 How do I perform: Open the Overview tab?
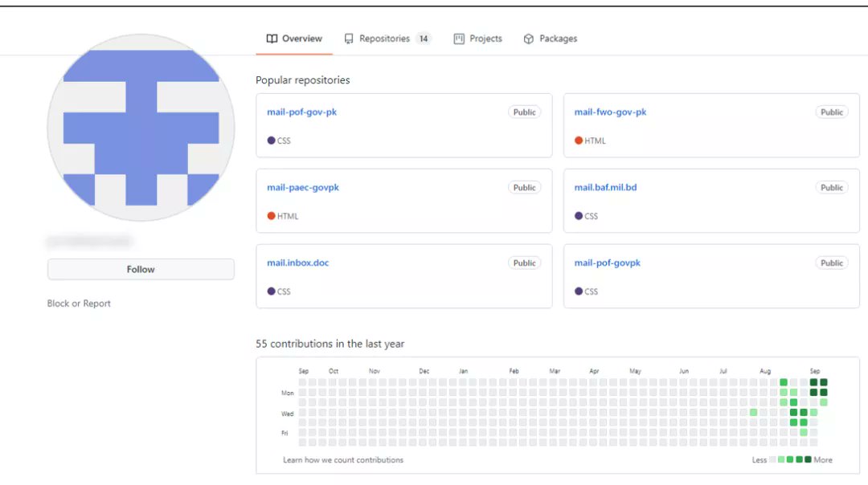pos(294,39)
